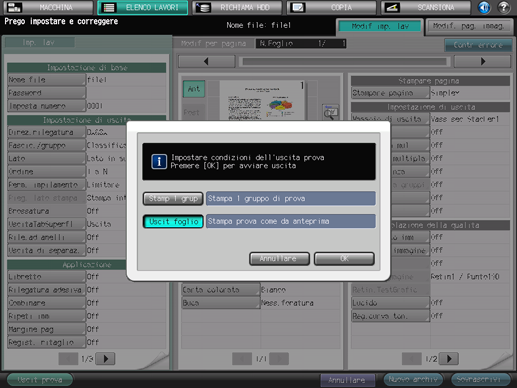Select Stamp 1 grup option
The image size is (517, 388).
[x=173, y=199]
